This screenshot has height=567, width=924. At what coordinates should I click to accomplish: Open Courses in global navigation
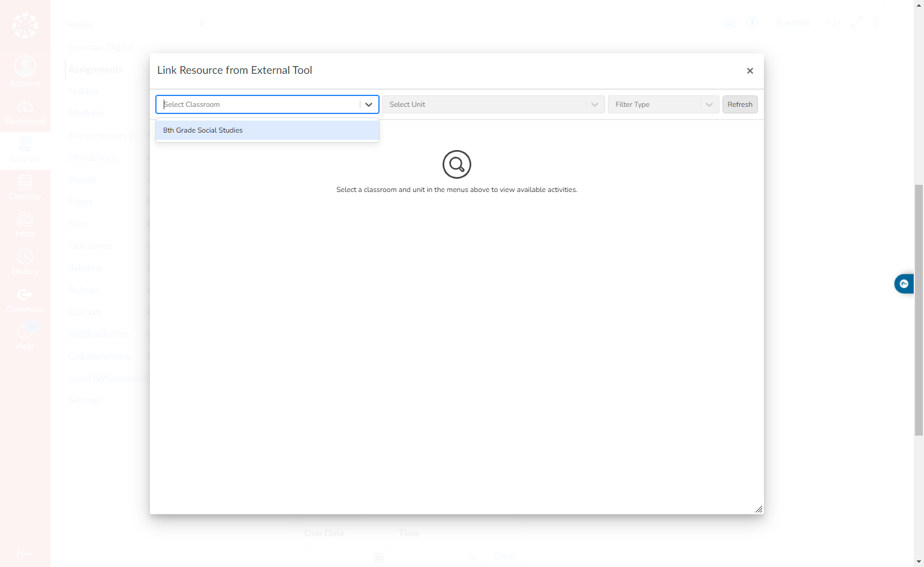pos(25,150)
